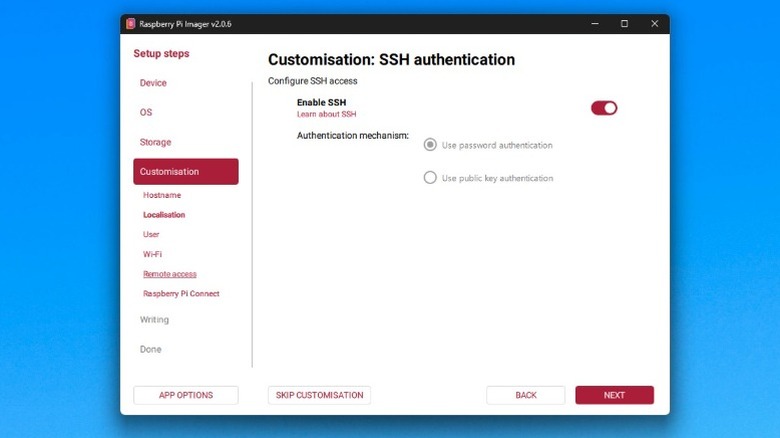This screenshot has height=438, width=780.
Task: Minimize the Raspberry Pi Imager window
Action: click(x=595, y=24)
